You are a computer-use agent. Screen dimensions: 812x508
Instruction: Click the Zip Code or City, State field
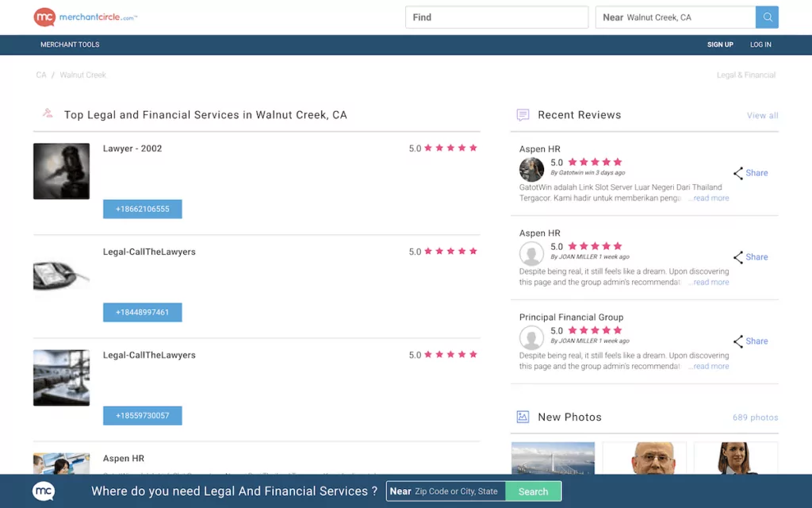pos(446,491)
